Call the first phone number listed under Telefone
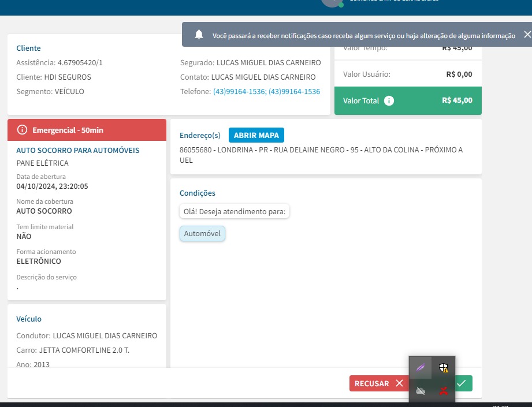Screen dimensions: 532x407 [x=239, y=92]
